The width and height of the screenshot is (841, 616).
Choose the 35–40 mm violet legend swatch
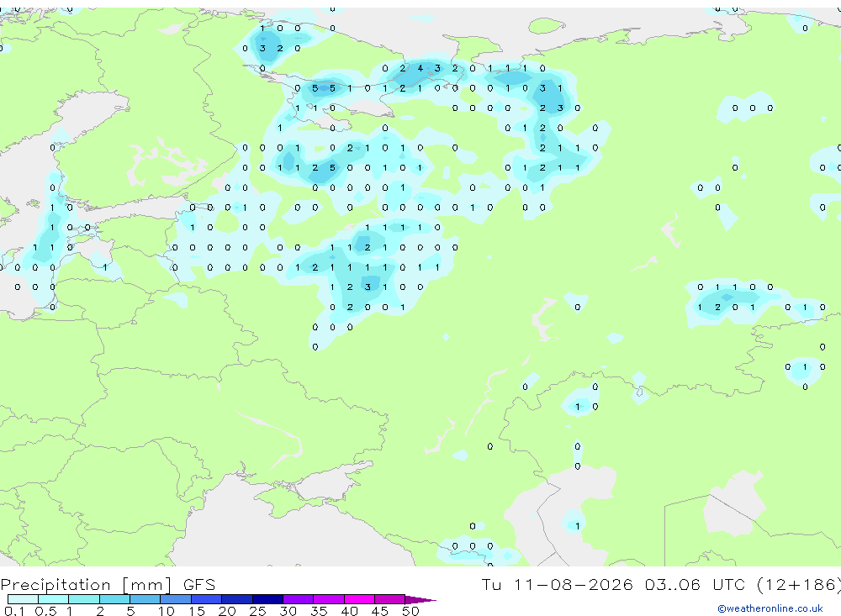[x=329, y=599]
